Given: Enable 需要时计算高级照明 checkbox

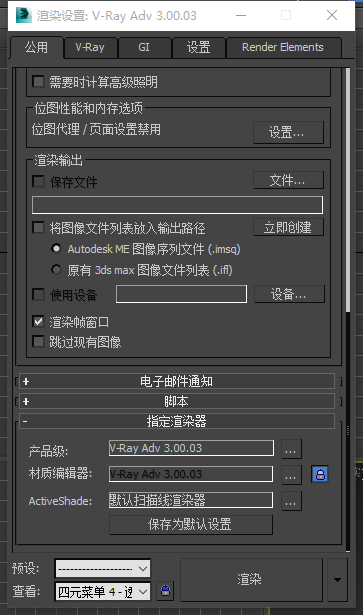Looking at the screenshot, I should [38, 82].
